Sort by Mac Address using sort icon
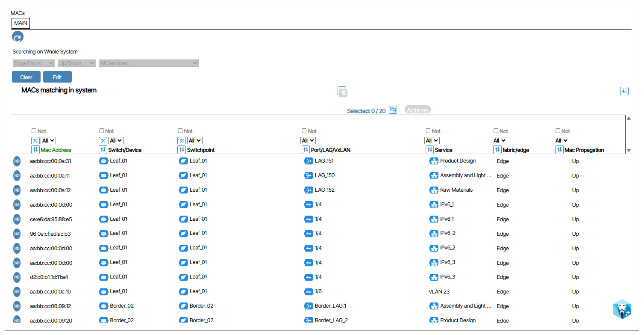 point(35,150)
